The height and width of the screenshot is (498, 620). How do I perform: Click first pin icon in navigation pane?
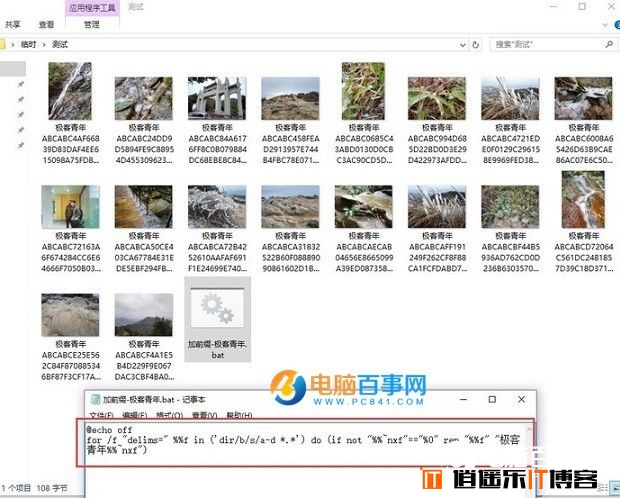click(x=21, y=84)
